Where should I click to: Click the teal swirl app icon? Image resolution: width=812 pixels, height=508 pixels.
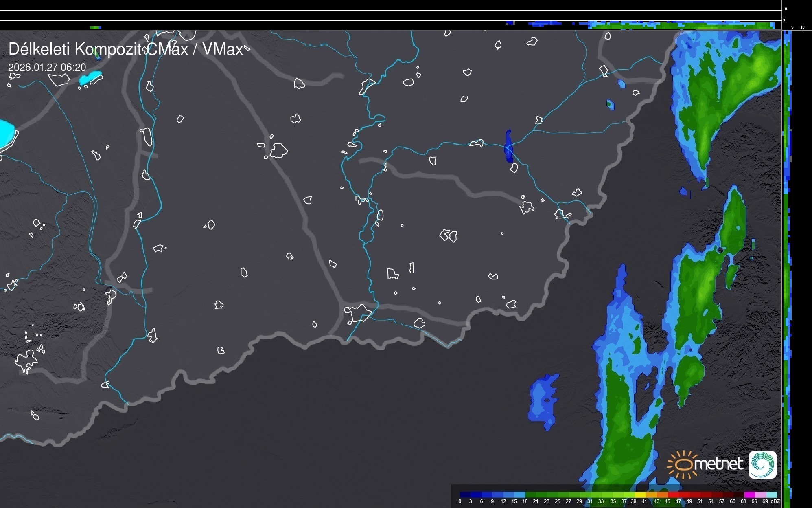[x=762, y=464]
